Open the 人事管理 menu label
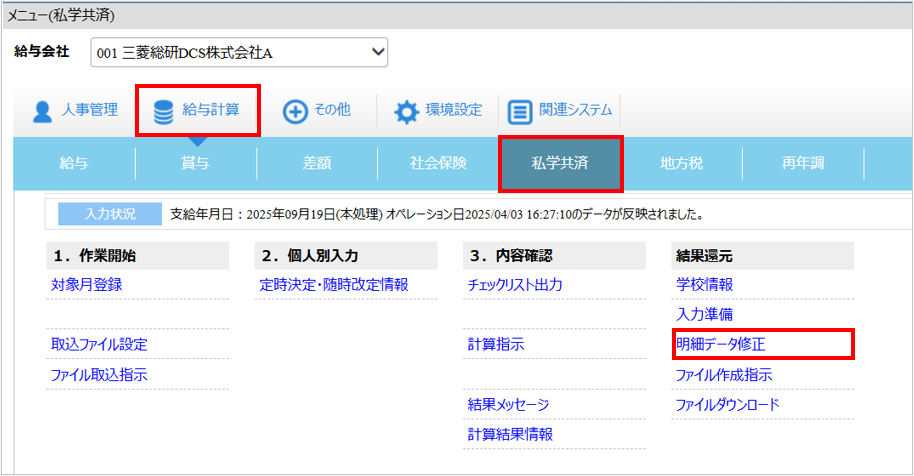This screenshot has height=476, width=914. (90, 110)
